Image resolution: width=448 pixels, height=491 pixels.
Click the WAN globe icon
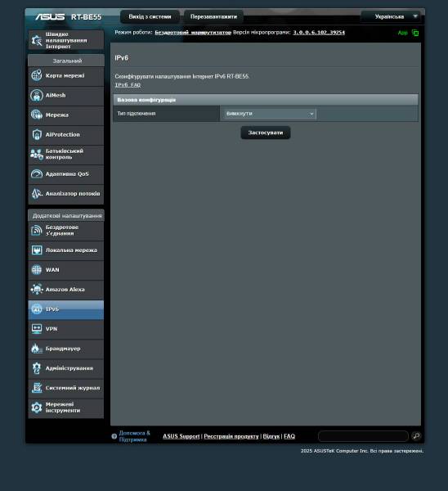37,269
